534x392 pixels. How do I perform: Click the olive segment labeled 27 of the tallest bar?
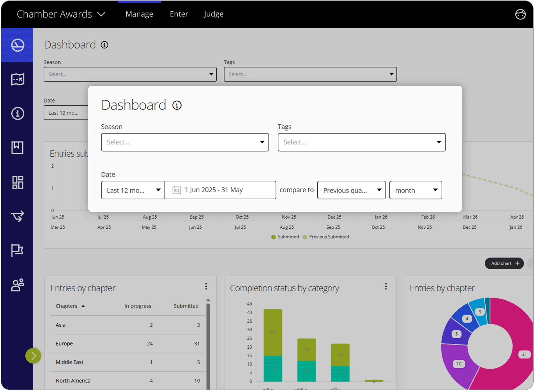(273, 332)
